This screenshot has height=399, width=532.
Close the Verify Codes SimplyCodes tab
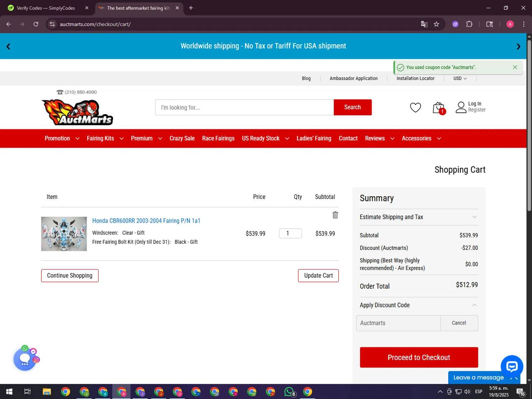(87, 8)
